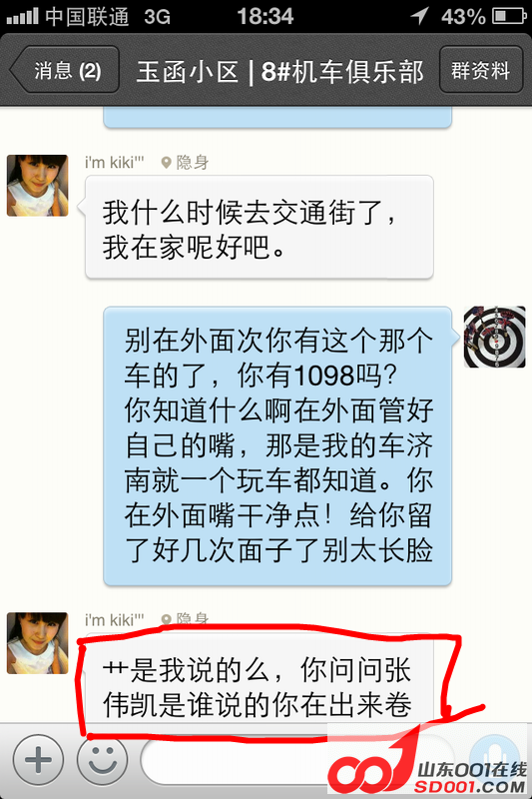The image size is (532, 799).
Task: Go back to 消息 (2) list
Action: (x=65, y=70)
